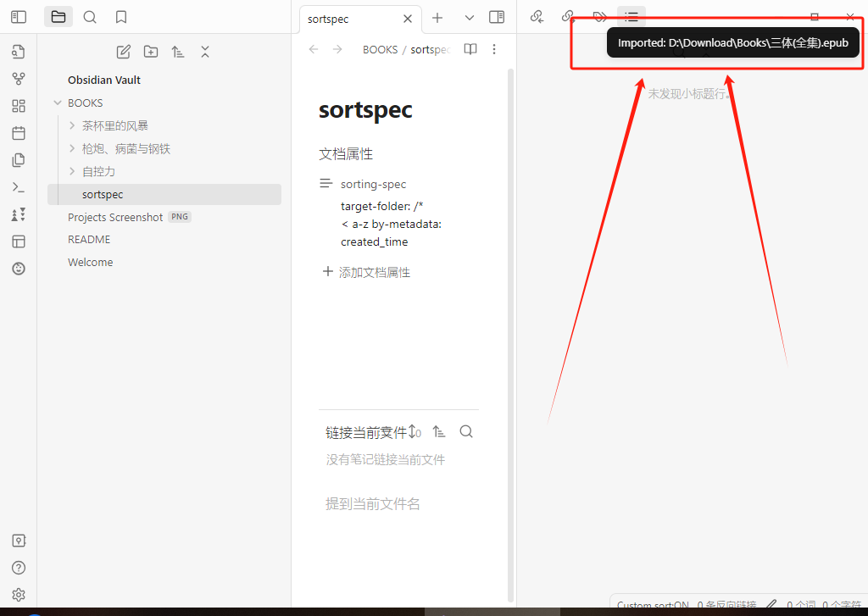868x616 pixels.
Task: Create a new folder in file explorer
Action: (151, 52)
